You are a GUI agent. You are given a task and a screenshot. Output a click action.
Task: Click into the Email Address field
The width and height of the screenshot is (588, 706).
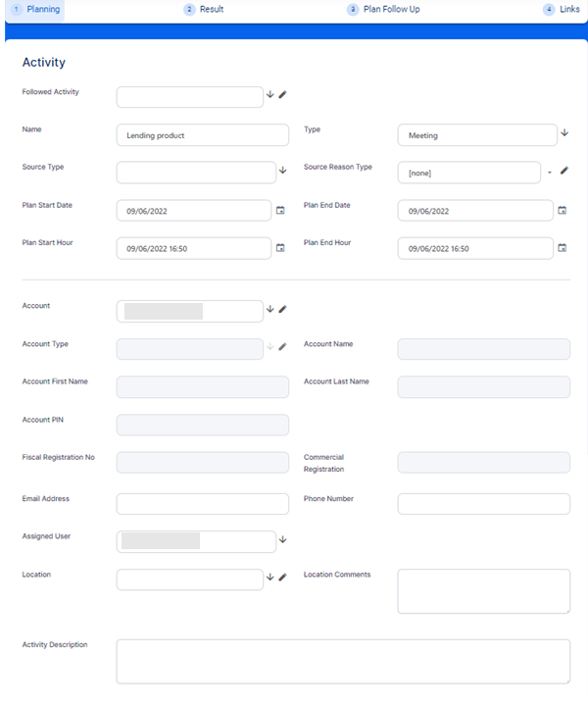[202, 504]
